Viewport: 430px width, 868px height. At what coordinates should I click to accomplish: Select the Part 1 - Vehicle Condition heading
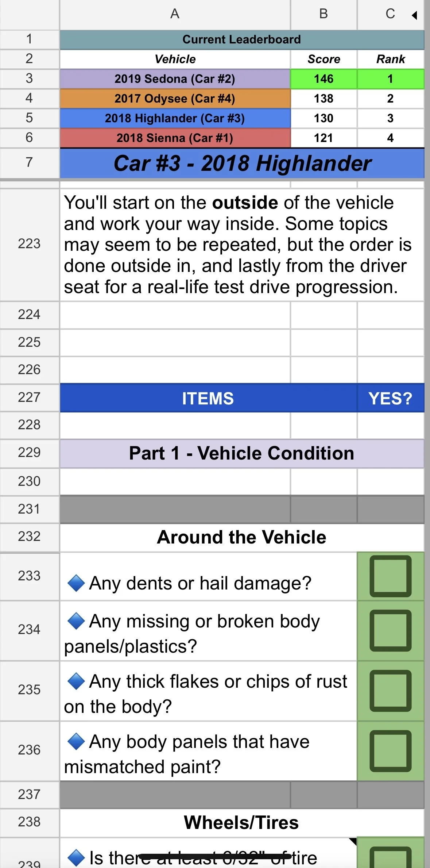[x=242, y=453]
